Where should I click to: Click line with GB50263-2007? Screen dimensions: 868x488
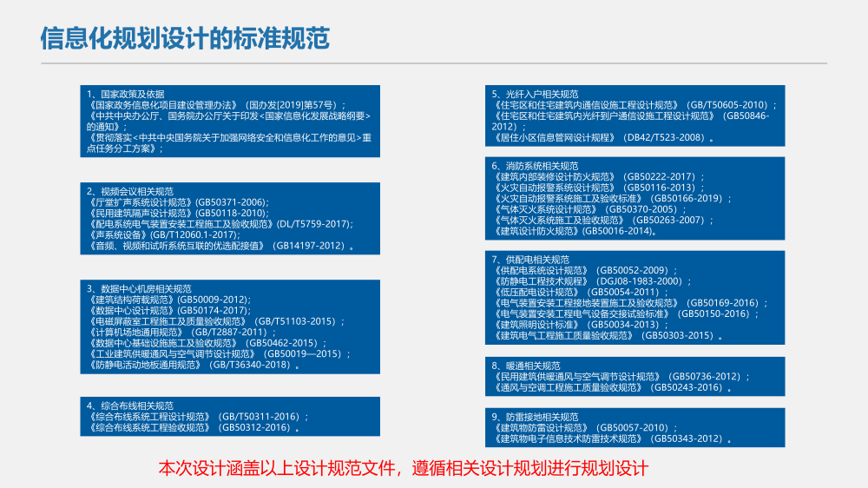(x=603, y=220)
